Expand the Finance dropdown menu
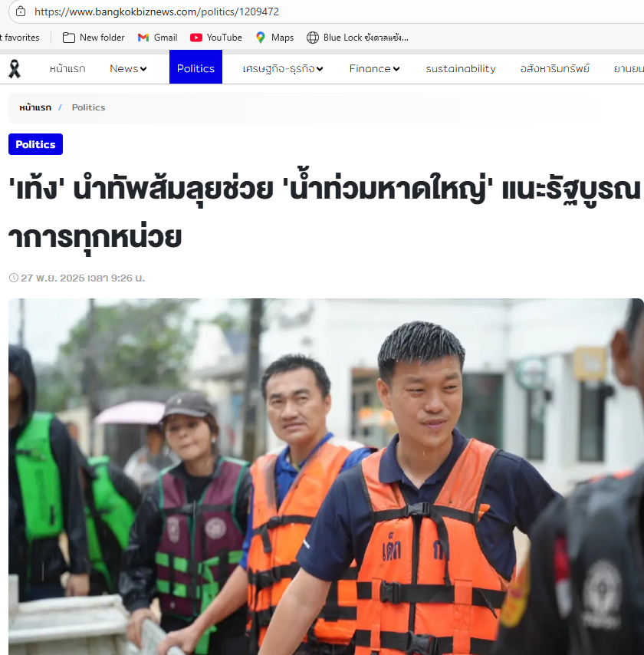The width and height of the screenshot is (644, 655). tap(374, 68)
